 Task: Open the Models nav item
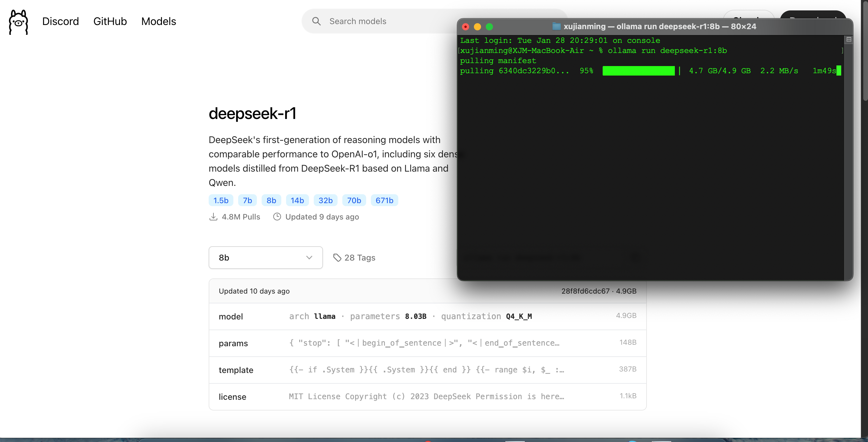[158, 21]
